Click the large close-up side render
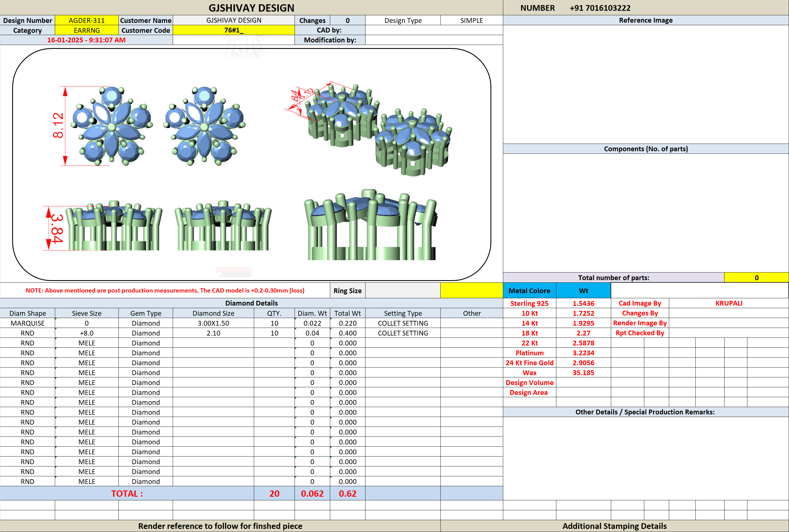The image size is (789, 532). coord(371,225)
